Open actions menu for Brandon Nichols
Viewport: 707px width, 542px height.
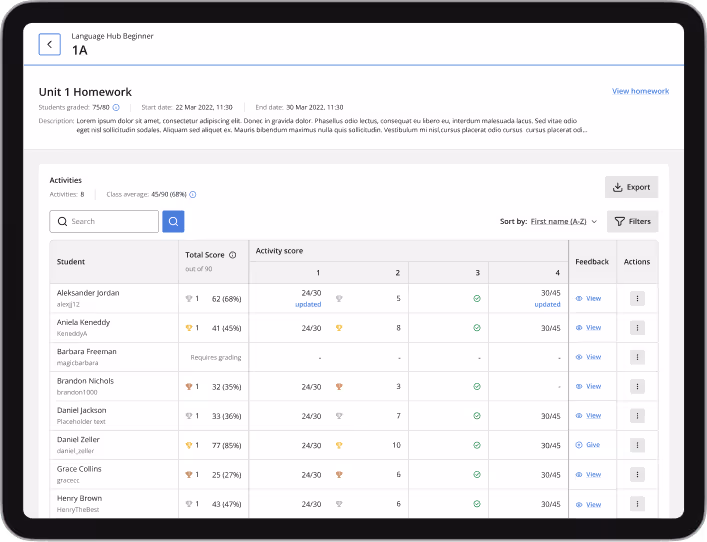(637, 386)
